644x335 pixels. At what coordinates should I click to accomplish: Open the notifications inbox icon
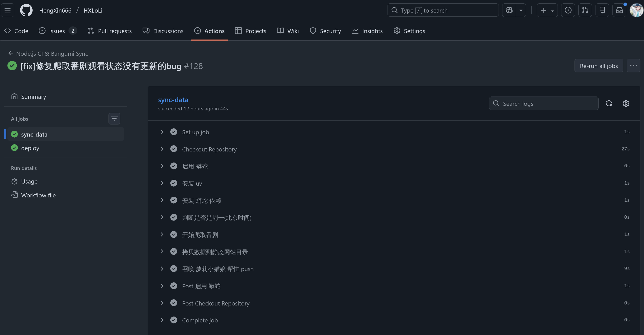pyautogui.click(x=619, y=10)
